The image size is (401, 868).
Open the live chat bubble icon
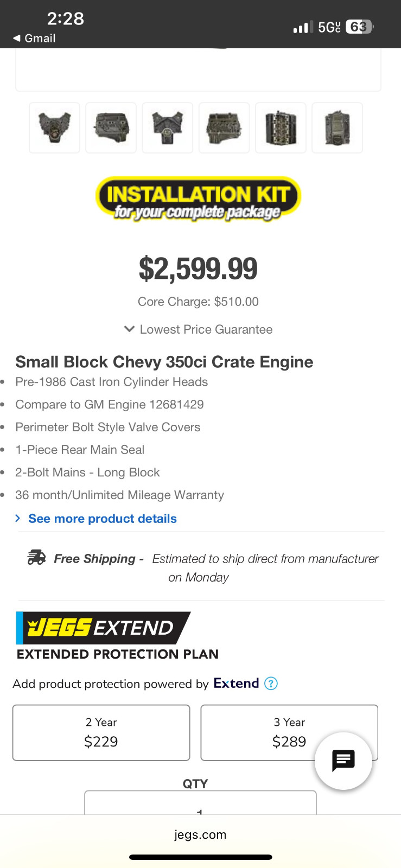click(343, 761)
